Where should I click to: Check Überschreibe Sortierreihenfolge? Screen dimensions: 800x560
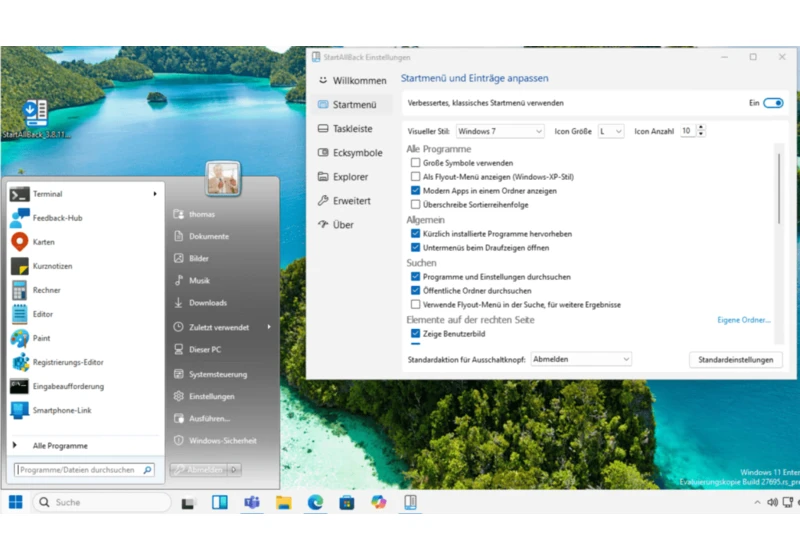(415, 205)
